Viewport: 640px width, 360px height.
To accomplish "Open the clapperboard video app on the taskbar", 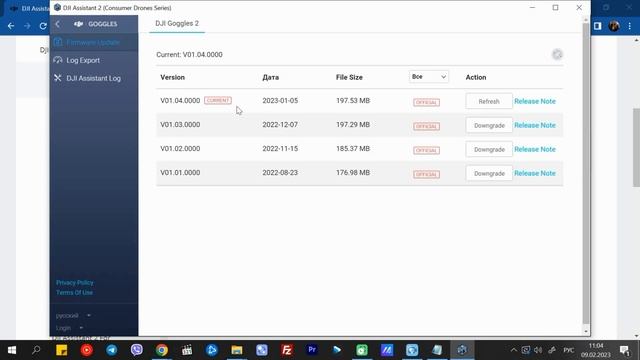I will [187, 350].
